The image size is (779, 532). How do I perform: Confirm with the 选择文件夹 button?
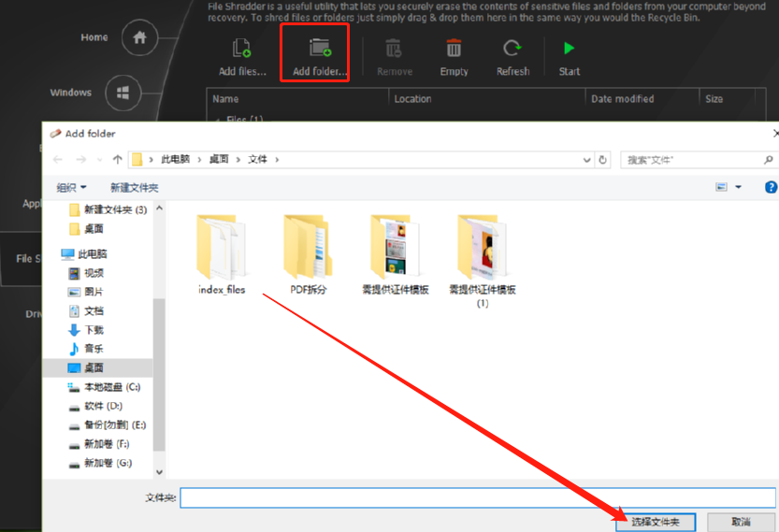click(655, 522)
